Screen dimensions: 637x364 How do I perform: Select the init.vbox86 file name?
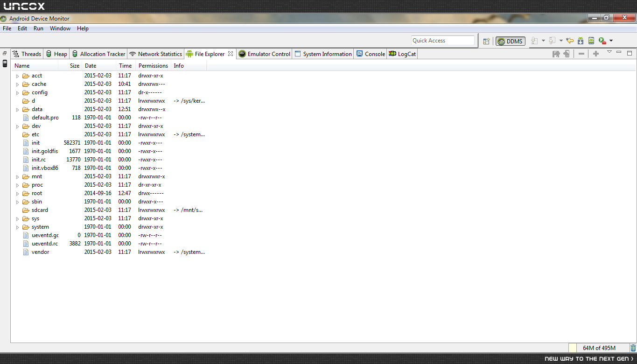[x=45, y=168]
